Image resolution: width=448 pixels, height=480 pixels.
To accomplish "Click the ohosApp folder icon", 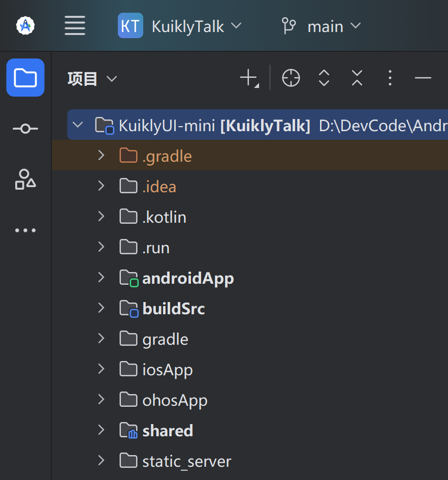I will 128,400.
